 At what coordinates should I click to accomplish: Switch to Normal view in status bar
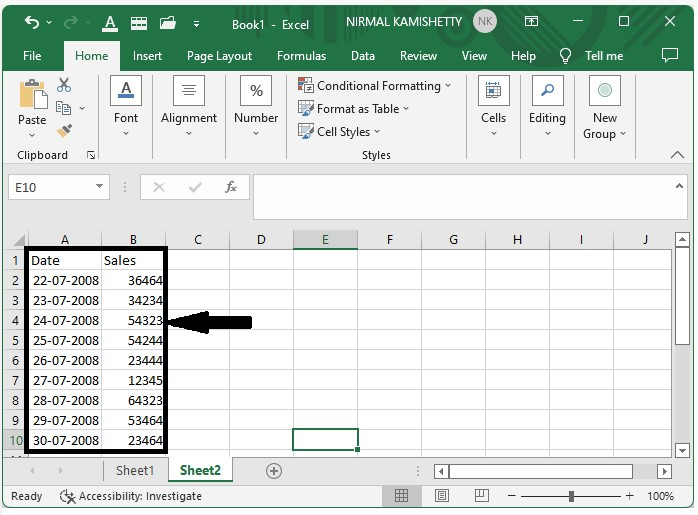pyautogui.click(x=401, y=496)
